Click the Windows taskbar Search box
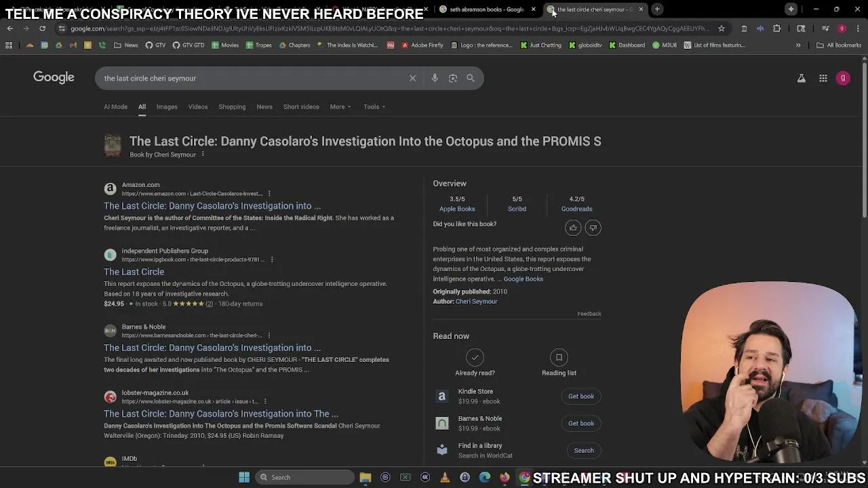The height and width of the screenshot is (488, 868). click(305, 477)
